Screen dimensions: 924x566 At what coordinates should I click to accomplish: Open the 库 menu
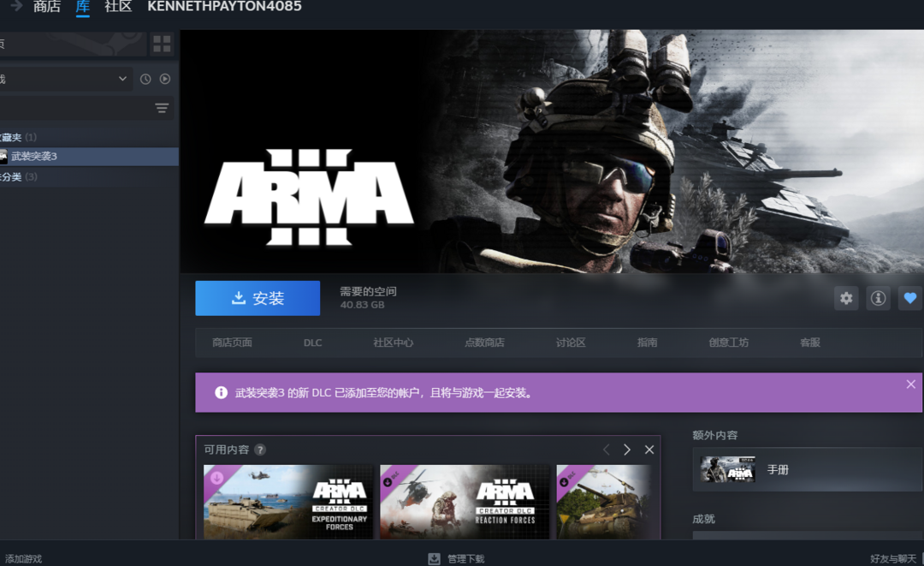82,7
